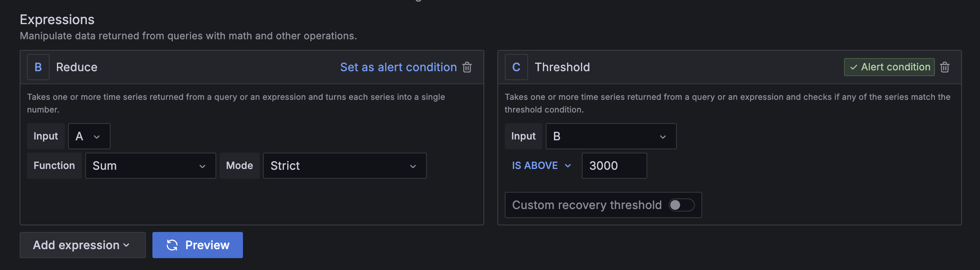Enable the Custom recovery threshold toggle

[x=681, y=205]
